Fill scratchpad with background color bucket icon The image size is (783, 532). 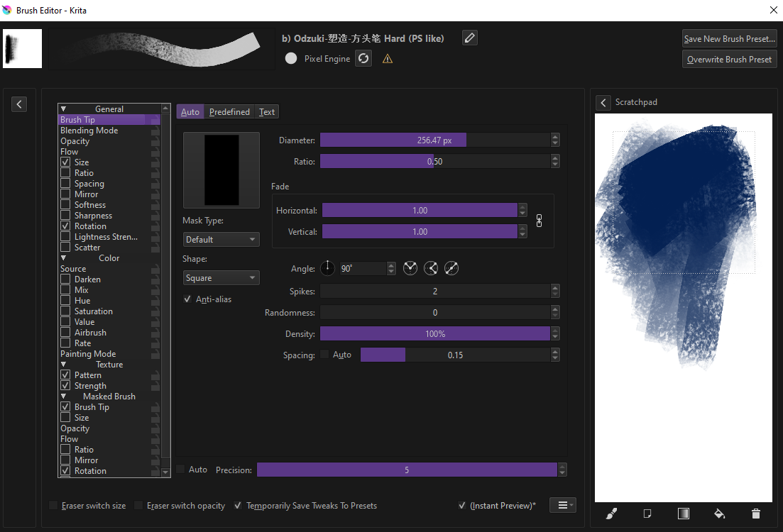(719, 514)
